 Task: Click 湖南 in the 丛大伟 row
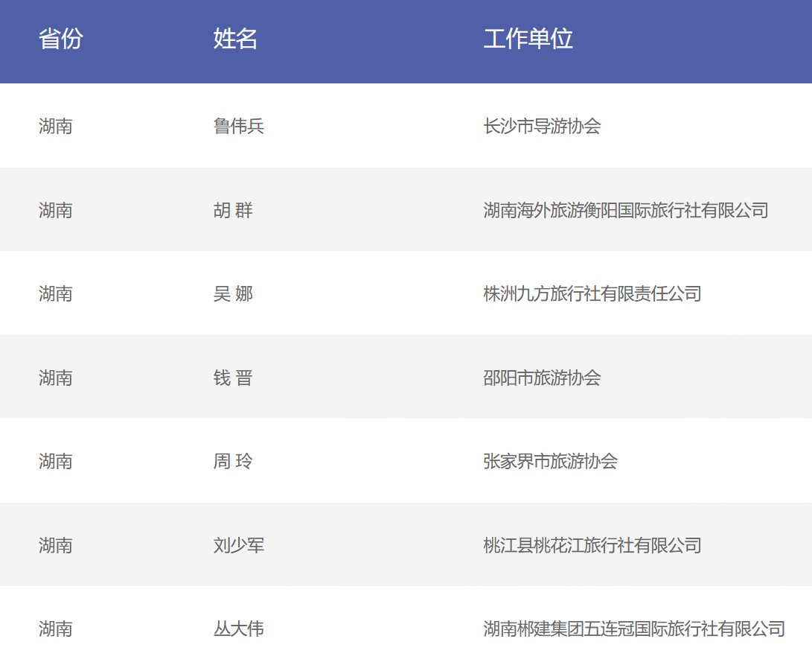coord(56,629)
